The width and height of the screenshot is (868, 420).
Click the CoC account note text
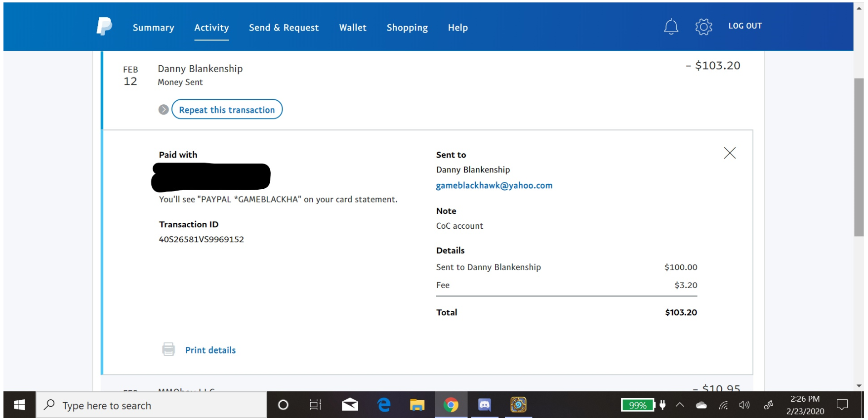[x=459, y=226]
